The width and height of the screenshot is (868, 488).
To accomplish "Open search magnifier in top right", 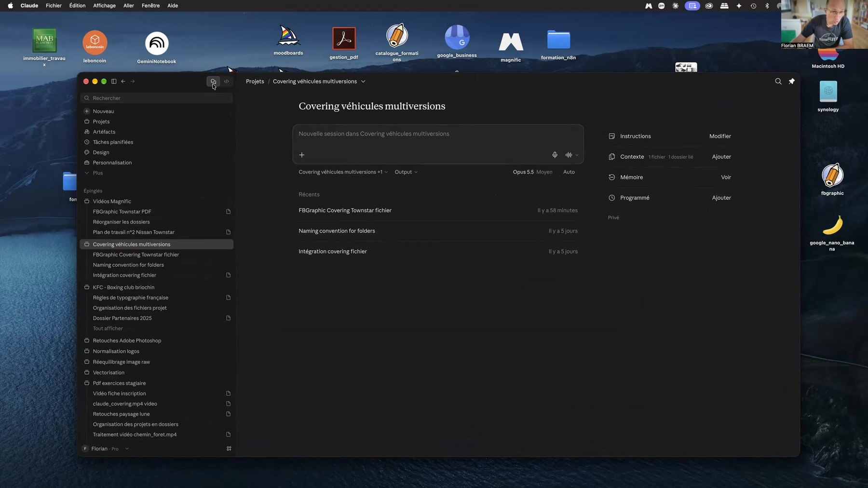I will [778, 81].
